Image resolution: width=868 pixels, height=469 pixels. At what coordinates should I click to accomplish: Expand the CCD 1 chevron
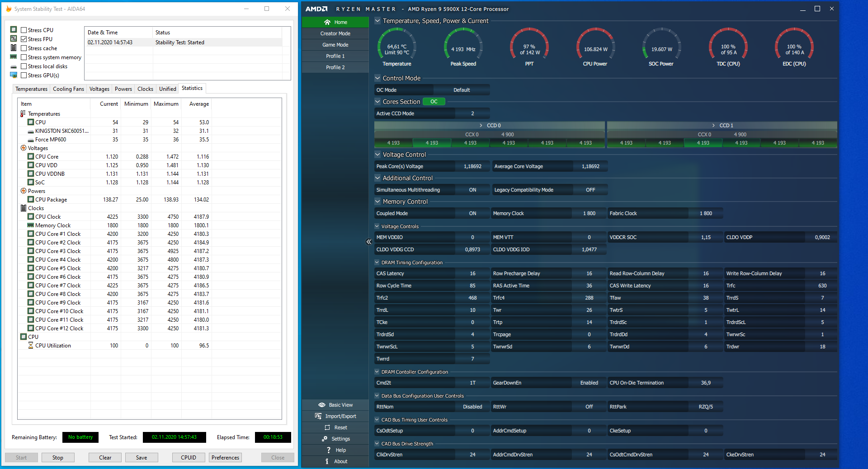click(714, 126)
